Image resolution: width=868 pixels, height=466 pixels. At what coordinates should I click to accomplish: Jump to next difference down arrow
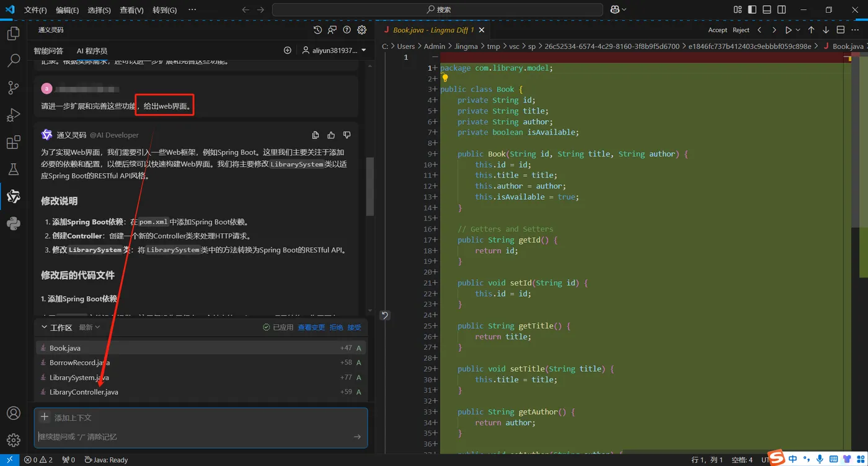click(x=826, y=30)
